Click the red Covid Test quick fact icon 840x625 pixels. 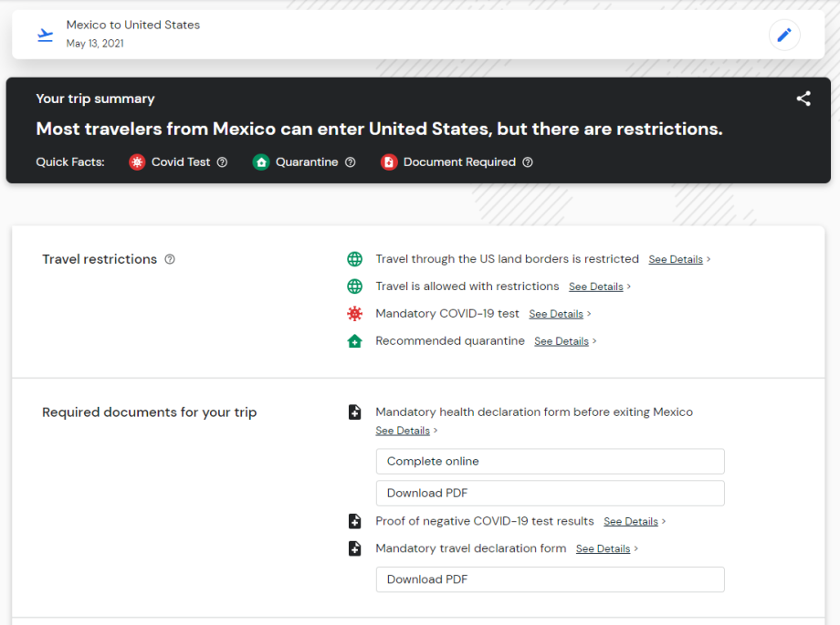coord(137,162)
